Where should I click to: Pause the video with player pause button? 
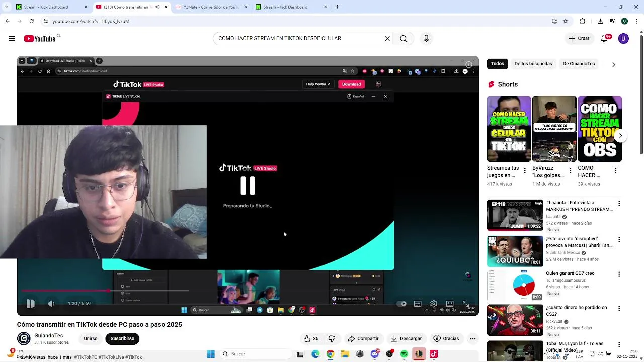pos(30,304)
